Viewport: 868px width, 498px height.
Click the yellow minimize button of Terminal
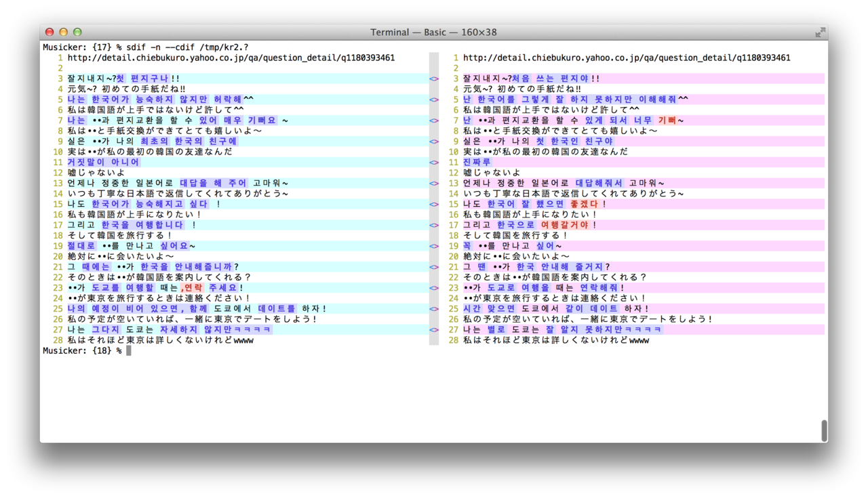64,32
